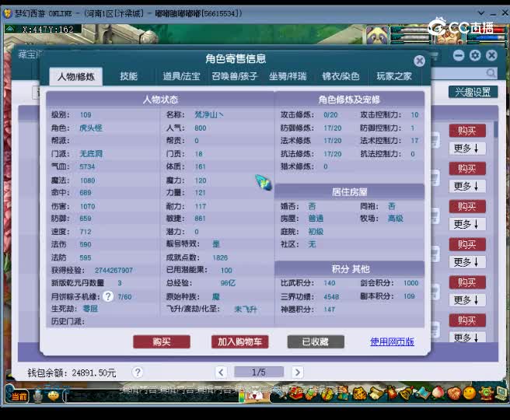Click the 兴趣设置 button
510x420 pixels.
(x=473, y=92)
